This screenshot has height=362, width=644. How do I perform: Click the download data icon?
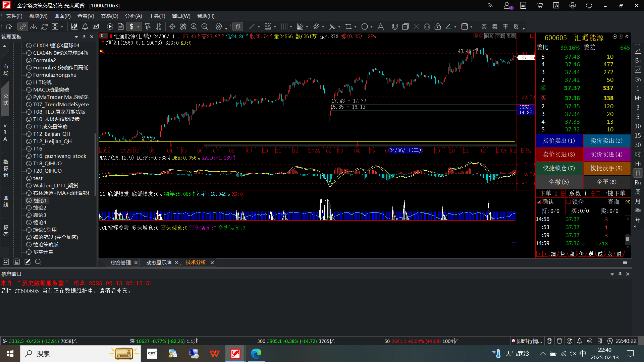pyautogui.click(x=34, y=26)
